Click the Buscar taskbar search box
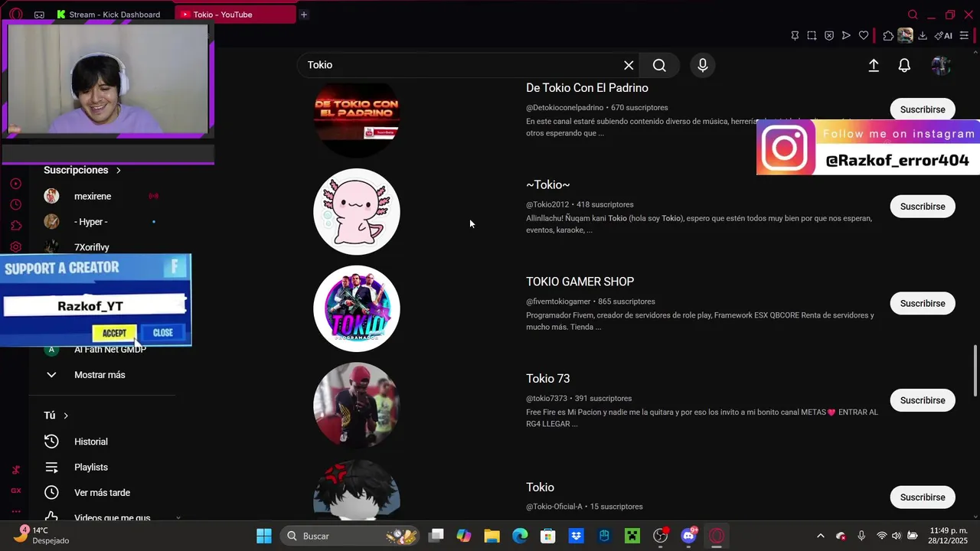This screenshot has height=551, width=980. (x=351, y=536)
